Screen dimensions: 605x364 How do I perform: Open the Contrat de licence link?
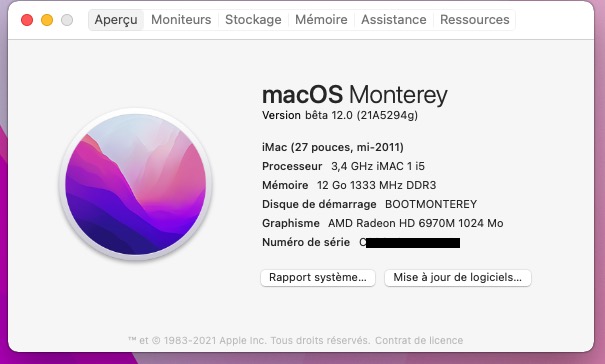(x=419, y=340)
